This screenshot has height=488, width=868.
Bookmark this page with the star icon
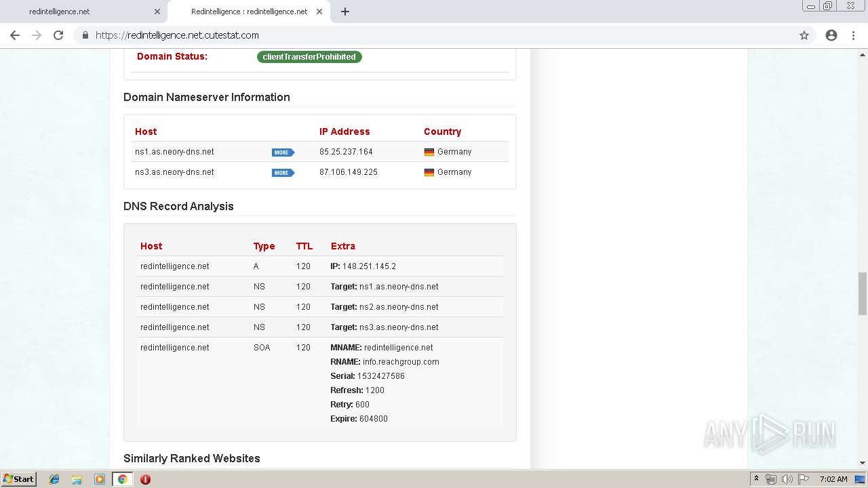coord(804,35)
